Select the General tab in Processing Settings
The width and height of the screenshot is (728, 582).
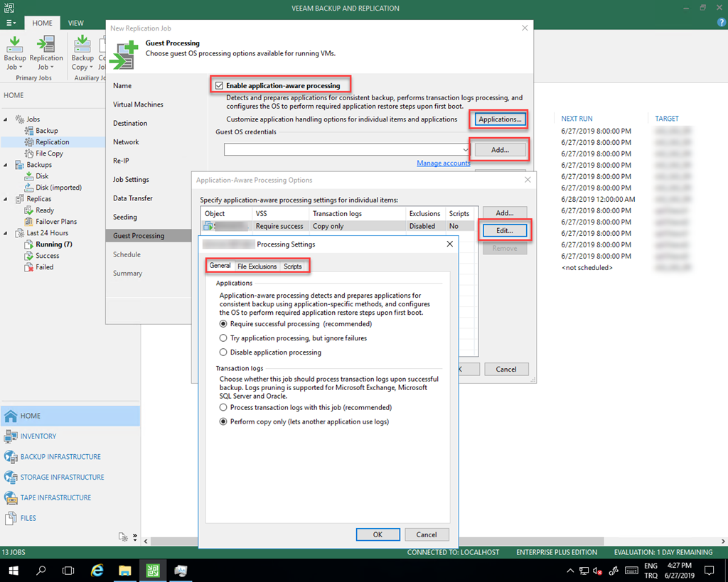pos(220,266)
